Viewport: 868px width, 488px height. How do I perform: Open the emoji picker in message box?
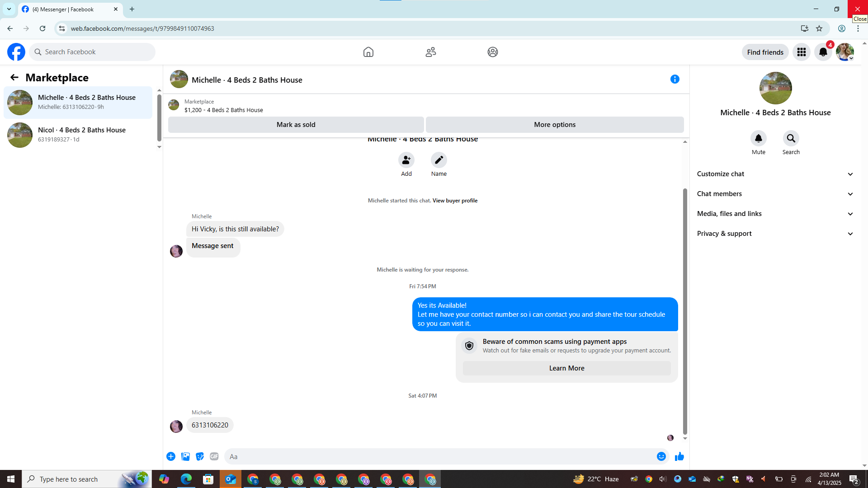pos(661,456)
